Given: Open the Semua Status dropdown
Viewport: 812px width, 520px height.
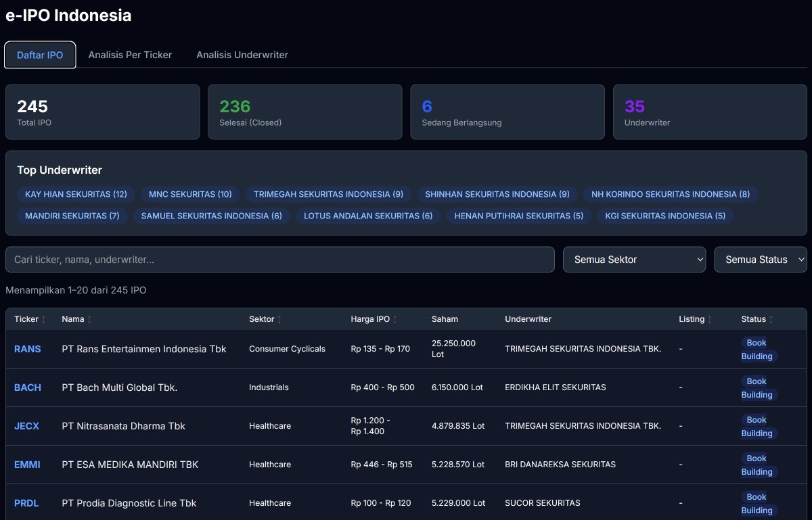Looking at the screenshot, I should click(x=761, y=260).
